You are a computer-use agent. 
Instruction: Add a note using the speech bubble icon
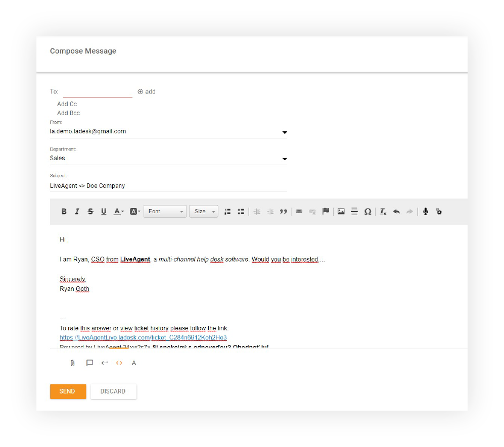coord(89,363)
